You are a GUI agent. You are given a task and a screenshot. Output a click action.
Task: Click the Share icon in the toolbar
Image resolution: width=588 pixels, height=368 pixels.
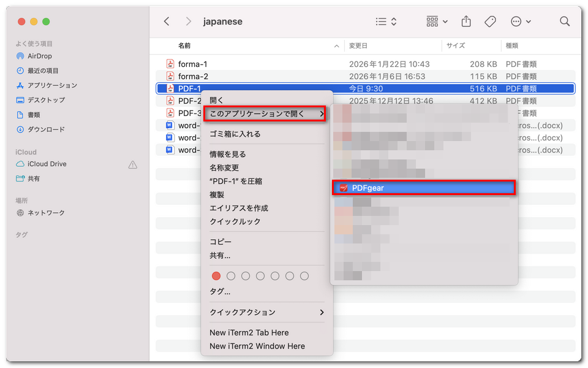point(466,21)
